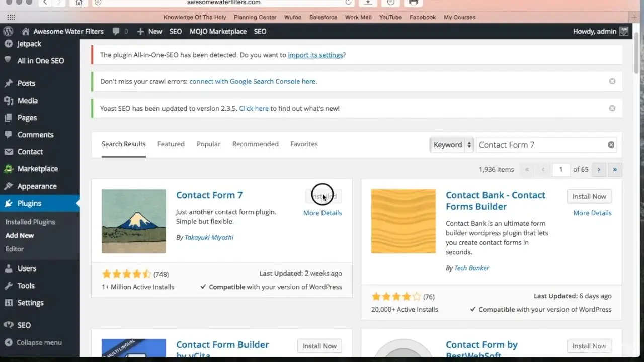Visit site via Awesome Water Filters home icon
Screen dimensions: 644x362
tap(62, 31)
